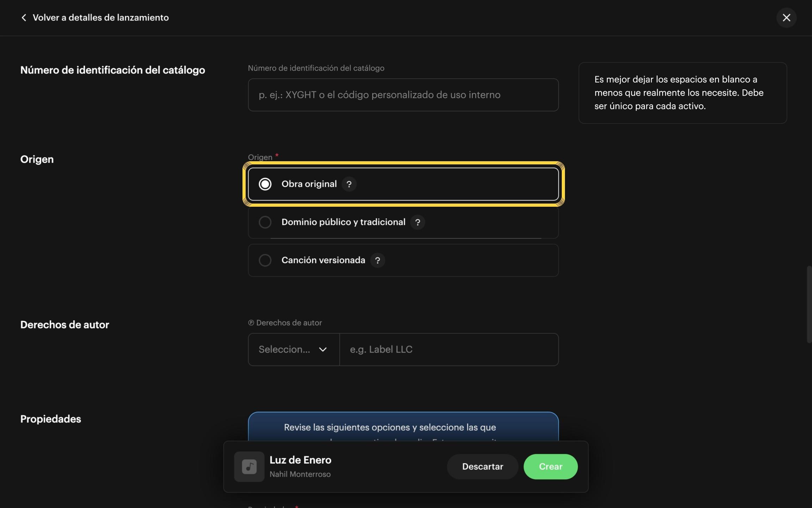812x508 pixels.
Task: Select the Canción versionada radio option
Action: (265, 260)
